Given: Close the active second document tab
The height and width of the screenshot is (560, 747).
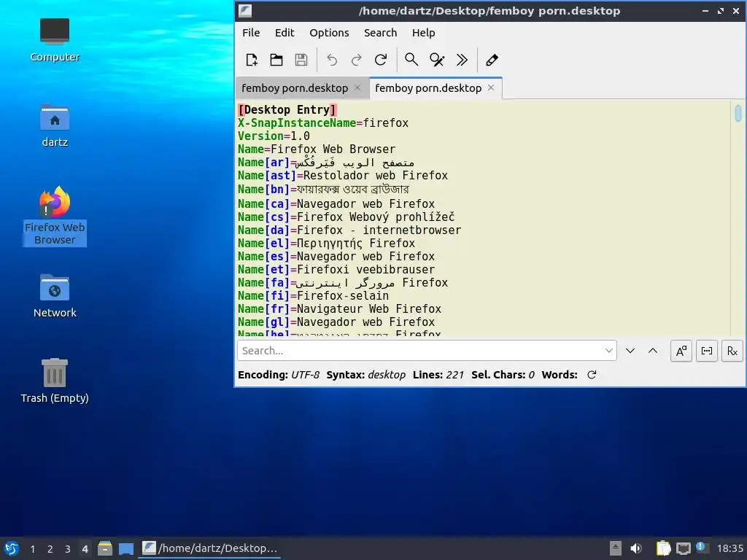Looking at the screenshot, I should (491, 87).
